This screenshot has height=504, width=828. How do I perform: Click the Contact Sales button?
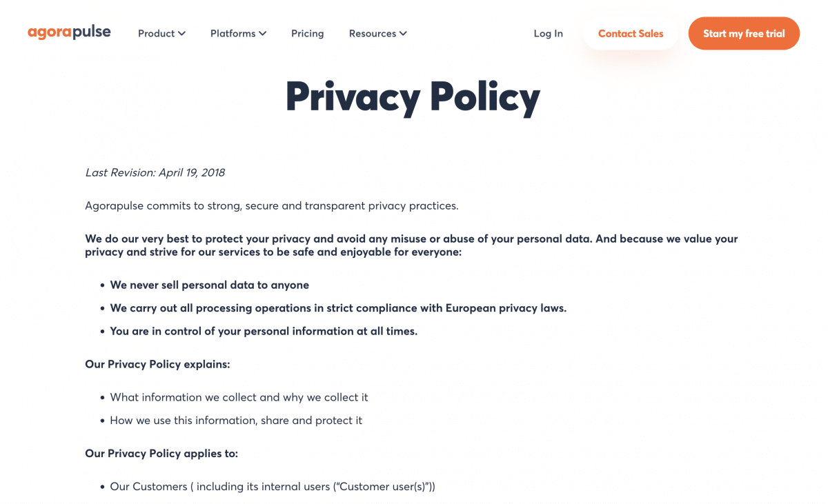tap(630, 33)
